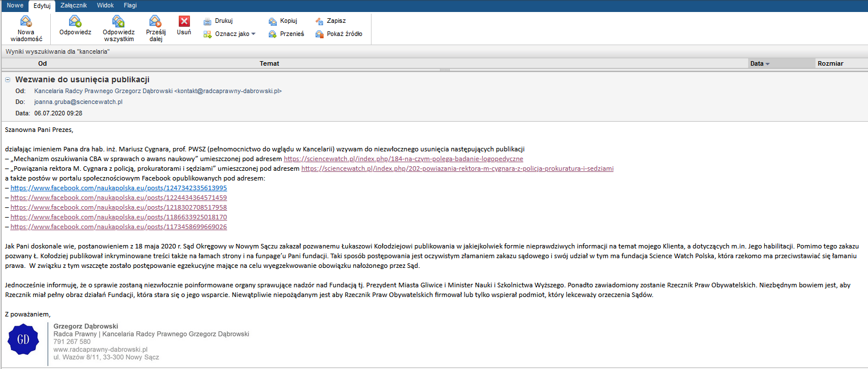Delete message using Usuń icon
This screenshot has height=369, width=868.
[184, 22]
